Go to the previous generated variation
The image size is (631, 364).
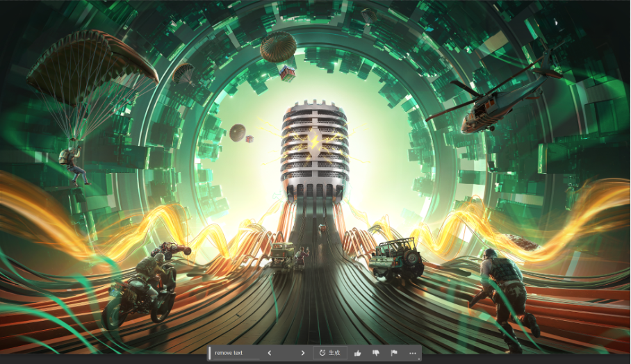[269, 353]
